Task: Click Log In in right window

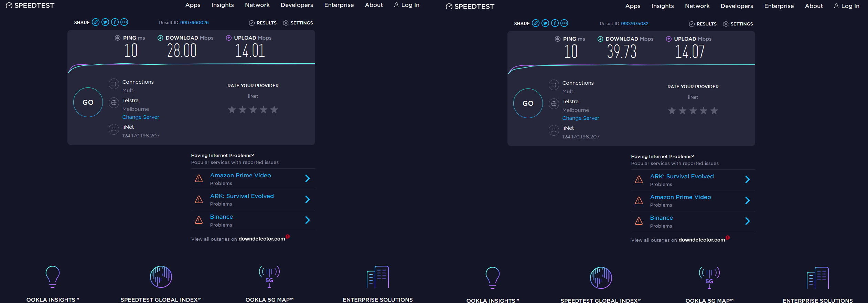Action: click(x=847, y=6)
